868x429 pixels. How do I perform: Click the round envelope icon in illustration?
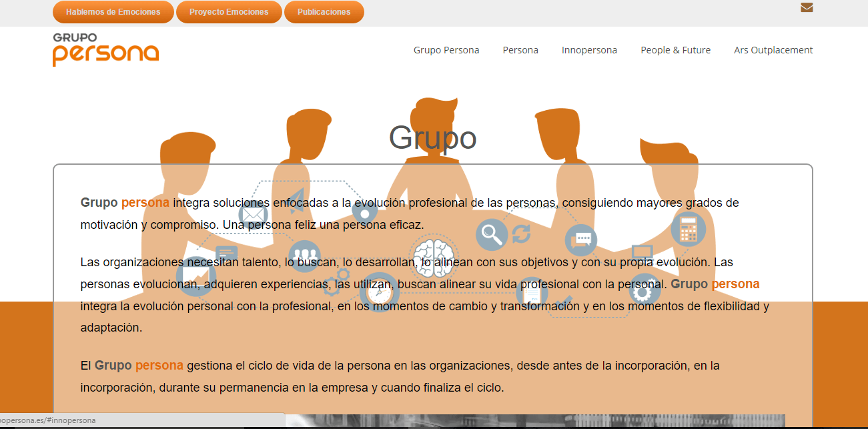pos(253,215)
